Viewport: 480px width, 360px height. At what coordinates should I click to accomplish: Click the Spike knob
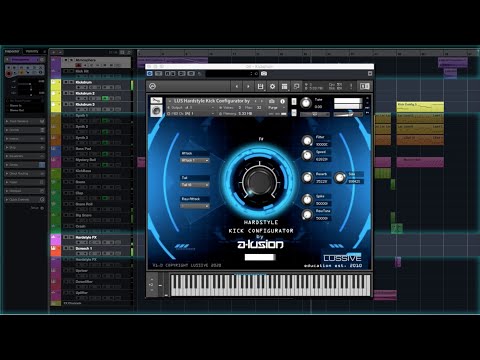[x=307, y=200]
